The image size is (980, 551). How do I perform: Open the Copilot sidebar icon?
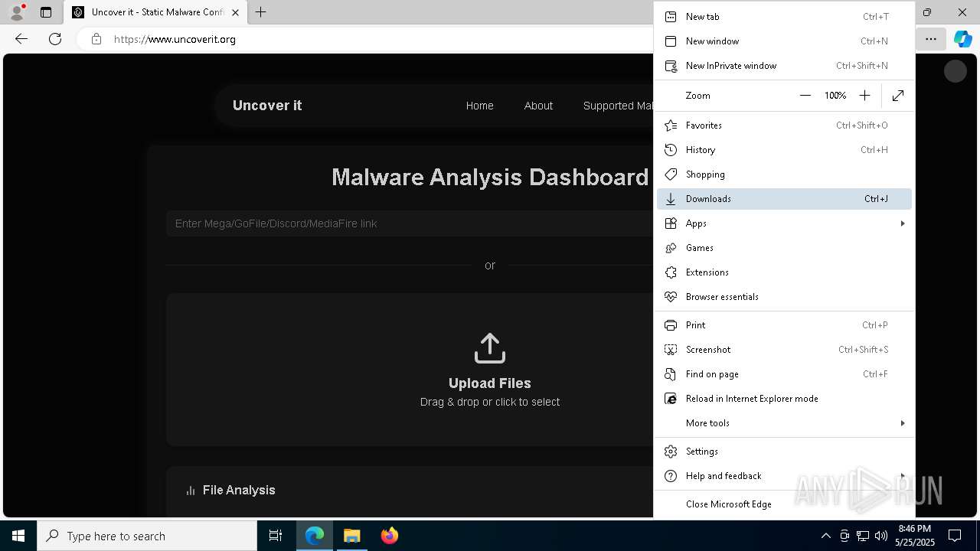[x=962, y=39]
